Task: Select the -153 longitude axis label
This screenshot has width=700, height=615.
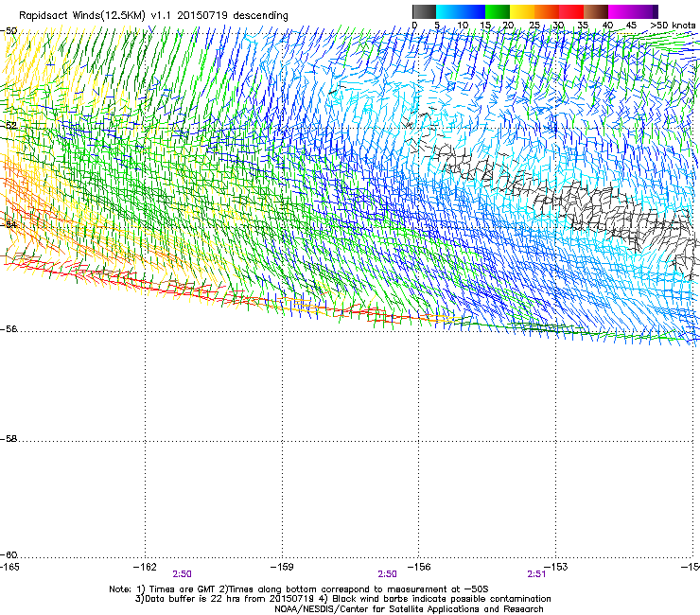Action: 556,567
